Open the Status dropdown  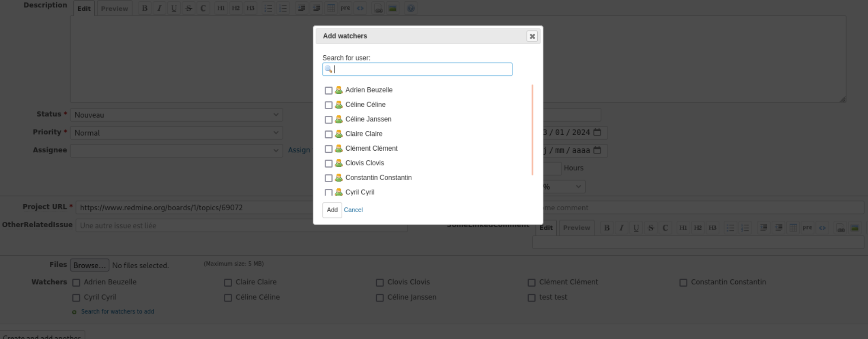[x=176, y=115]
